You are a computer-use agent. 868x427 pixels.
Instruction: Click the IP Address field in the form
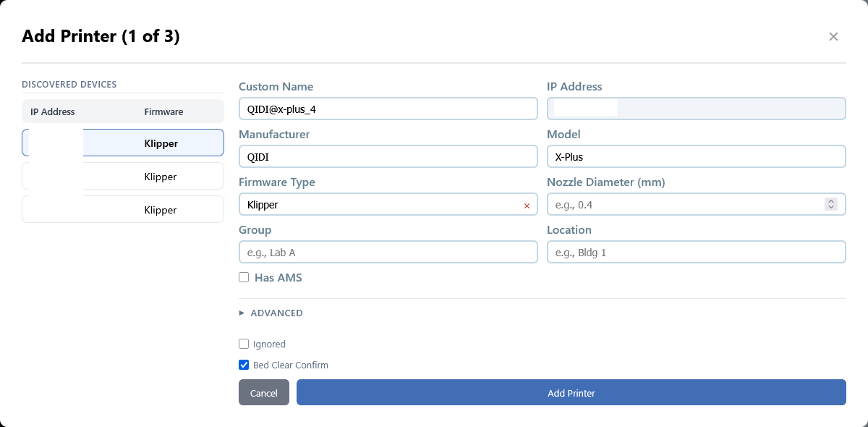[x=696, y=109]
